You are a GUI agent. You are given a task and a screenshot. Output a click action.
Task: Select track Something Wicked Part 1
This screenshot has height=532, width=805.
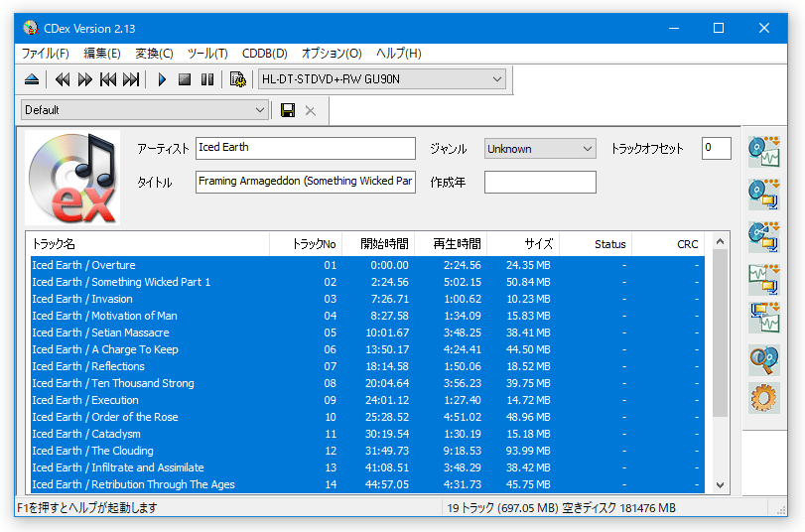pos(367,282)
